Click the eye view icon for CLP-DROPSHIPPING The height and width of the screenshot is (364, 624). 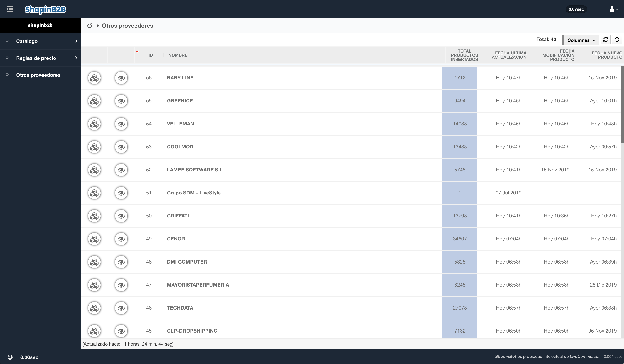(121, 331)
